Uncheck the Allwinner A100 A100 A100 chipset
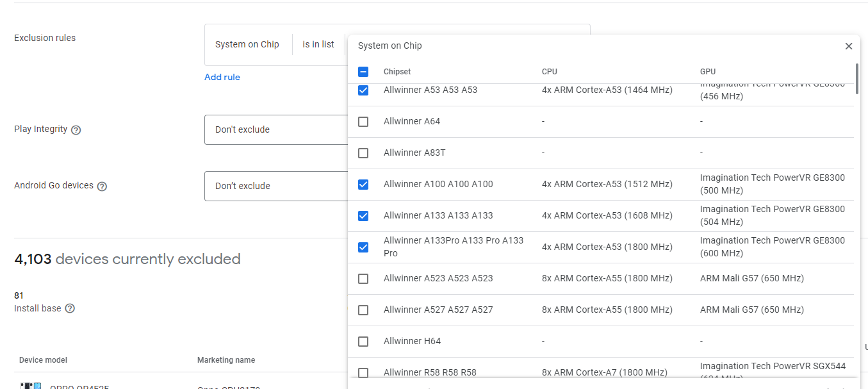Screen dimensions: 868x389 click(363, 184)
